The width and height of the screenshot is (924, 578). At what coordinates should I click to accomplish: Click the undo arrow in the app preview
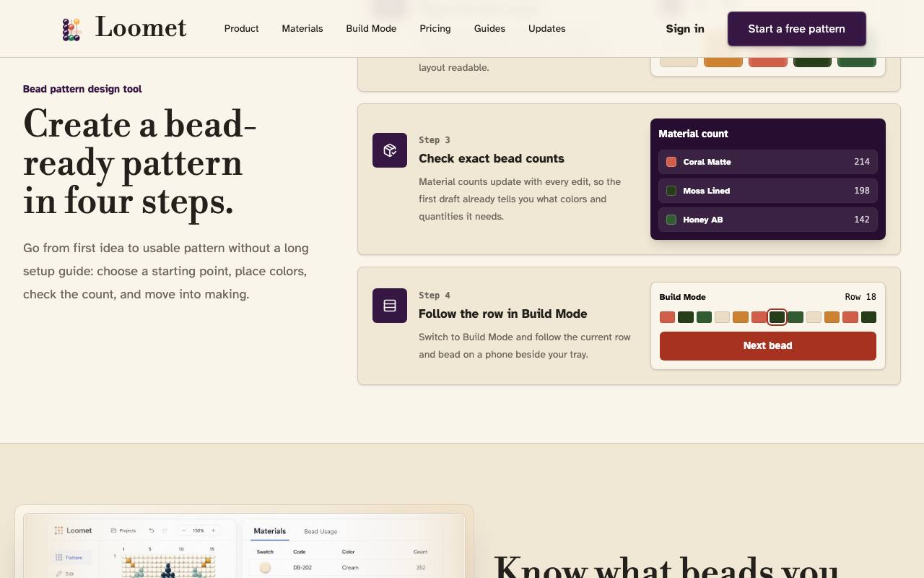point(152,530)
